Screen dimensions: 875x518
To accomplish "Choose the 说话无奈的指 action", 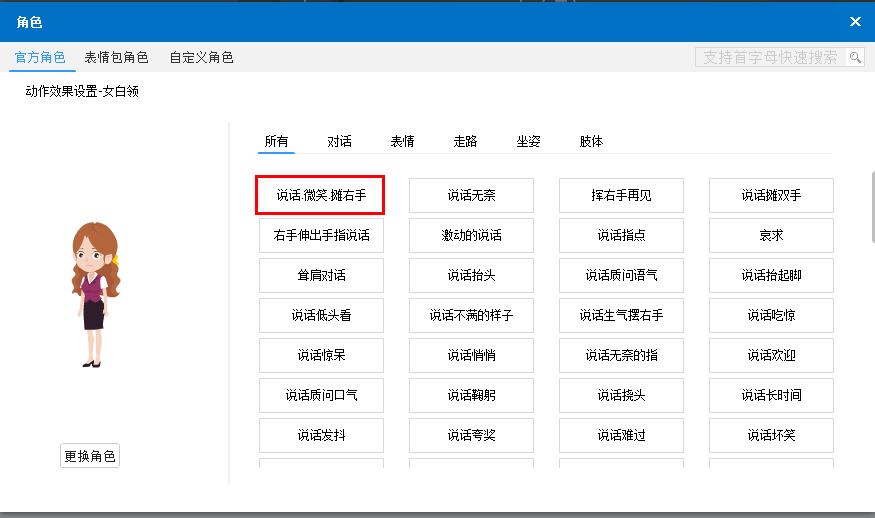I will (622, 356).
